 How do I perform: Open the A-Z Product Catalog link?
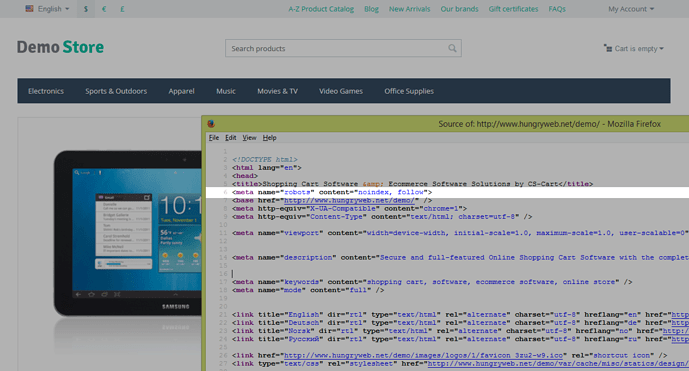pos(321,9)
